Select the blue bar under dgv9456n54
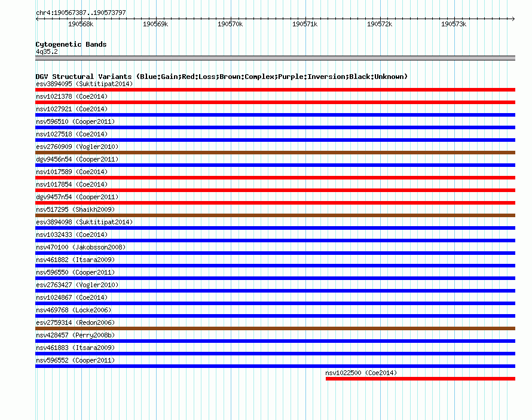 [275, 165]
